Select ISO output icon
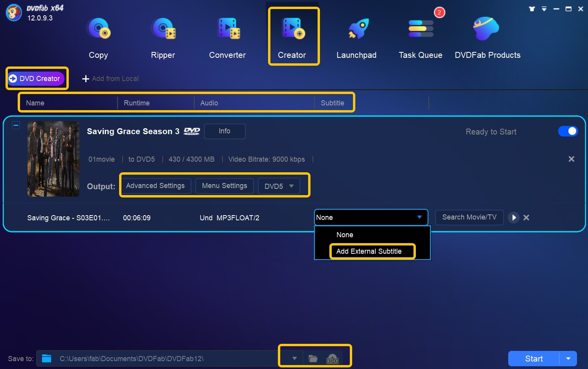588x369 pixels. (x=332, y=358)
